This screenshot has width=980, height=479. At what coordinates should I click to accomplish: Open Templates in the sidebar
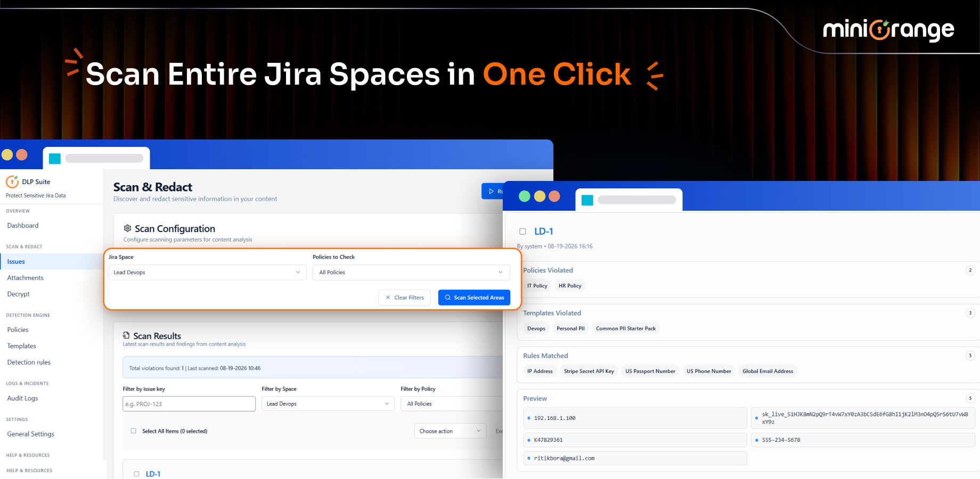[x=21, y=346]
